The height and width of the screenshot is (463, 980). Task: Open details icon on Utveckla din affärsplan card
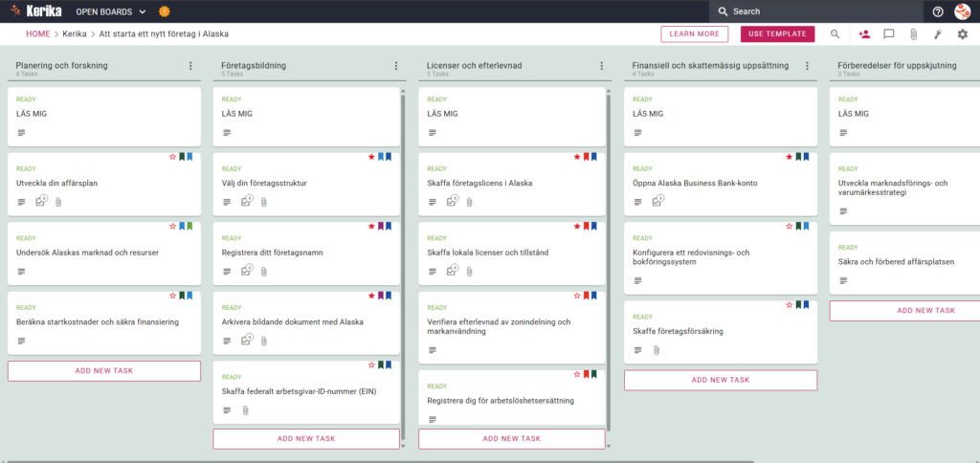(22, 202)
